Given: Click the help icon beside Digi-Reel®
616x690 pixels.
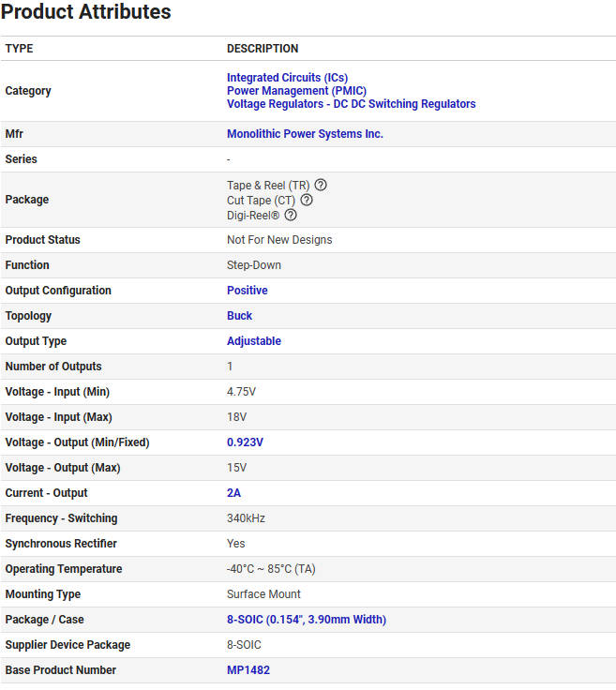Looking at the screenshot, I should (291, 216).
